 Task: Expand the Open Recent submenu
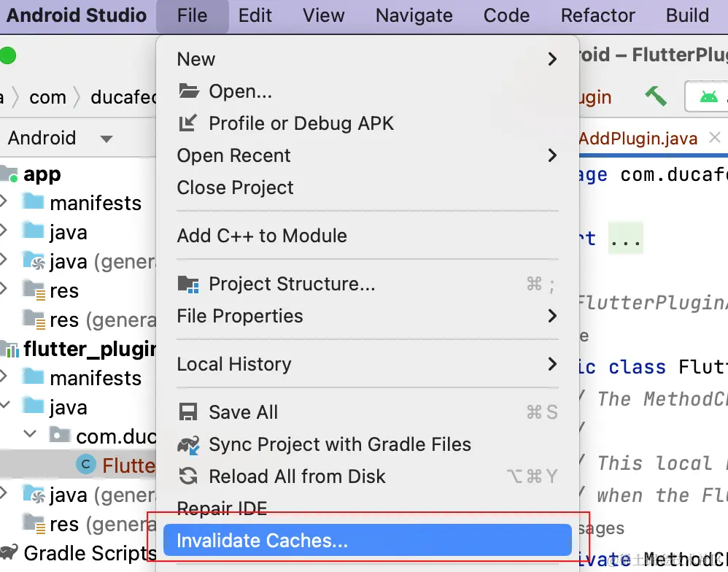tap(552, 155)
